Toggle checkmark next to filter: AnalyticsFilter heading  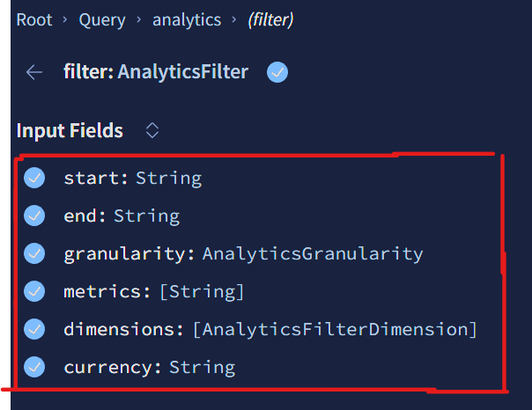click(277, 72)
